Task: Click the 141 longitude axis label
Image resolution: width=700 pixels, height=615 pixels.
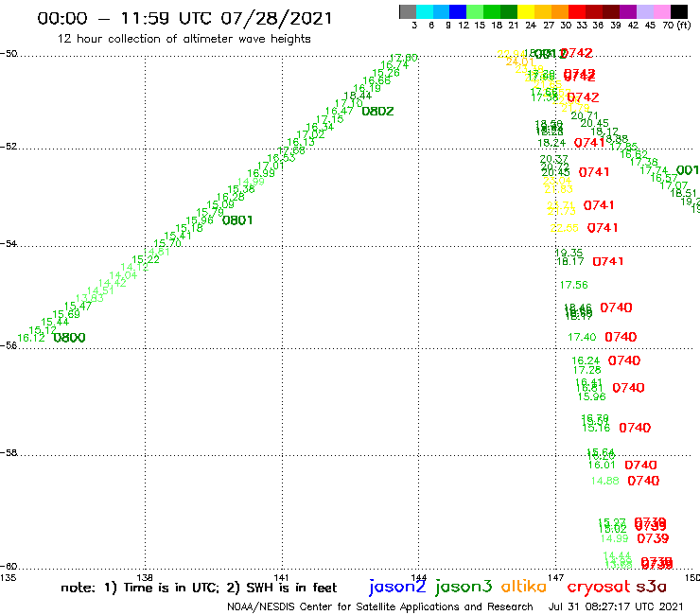Action: (x=281, y=578)
